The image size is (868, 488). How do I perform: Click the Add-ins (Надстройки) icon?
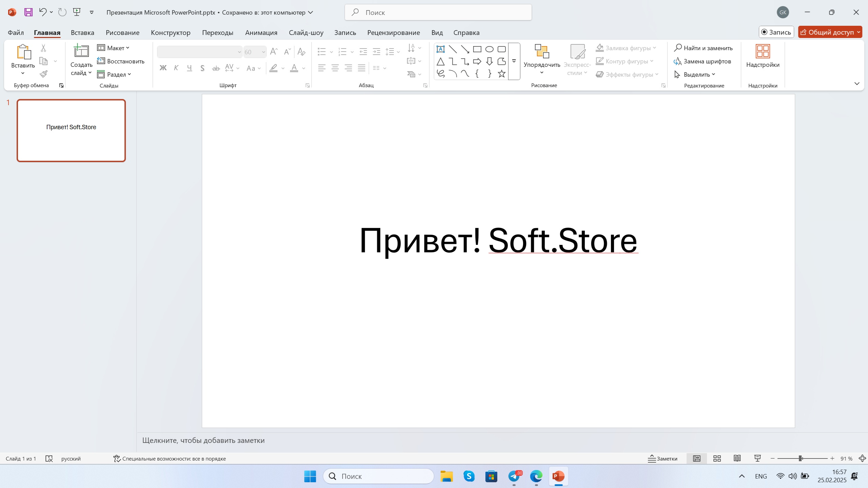[763, 56]
